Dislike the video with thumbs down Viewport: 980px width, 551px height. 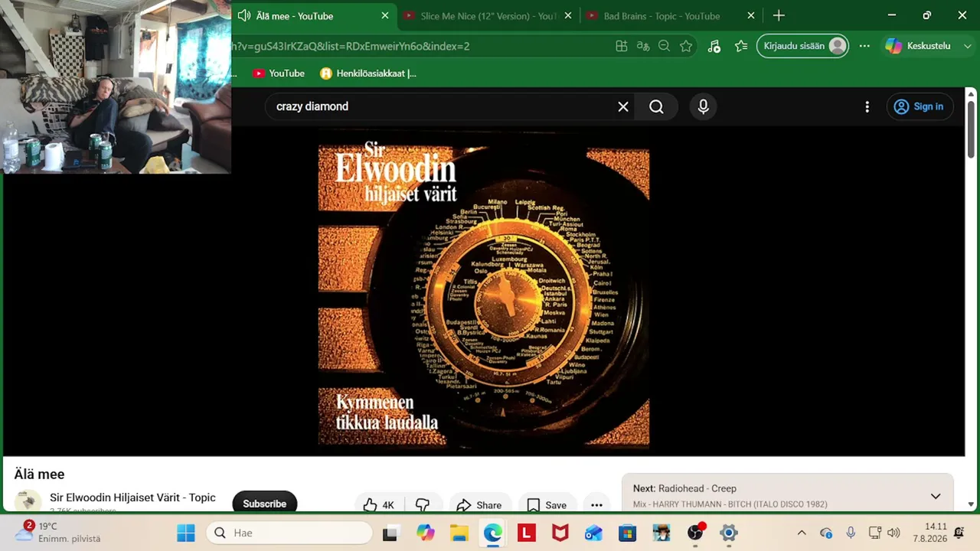tap(423, 505)
